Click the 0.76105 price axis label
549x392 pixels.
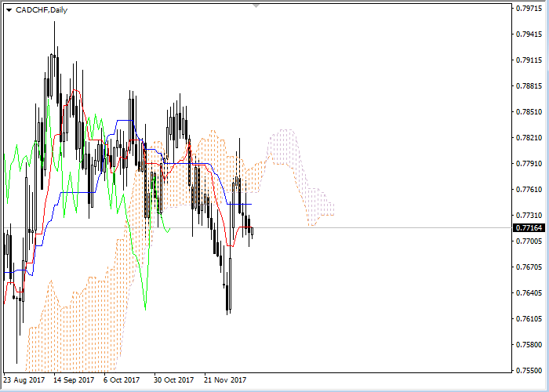[529, 318]
